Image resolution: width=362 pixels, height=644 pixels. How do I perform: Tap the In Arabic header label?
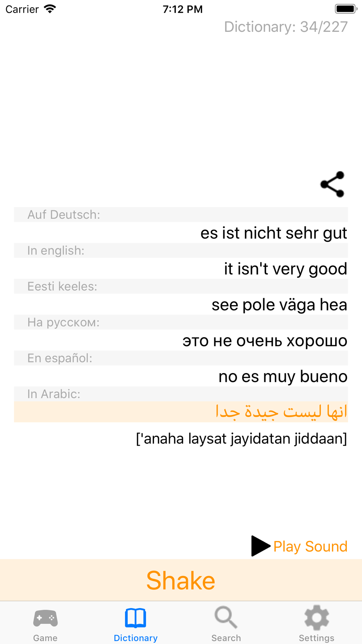[x=54, y=394]
